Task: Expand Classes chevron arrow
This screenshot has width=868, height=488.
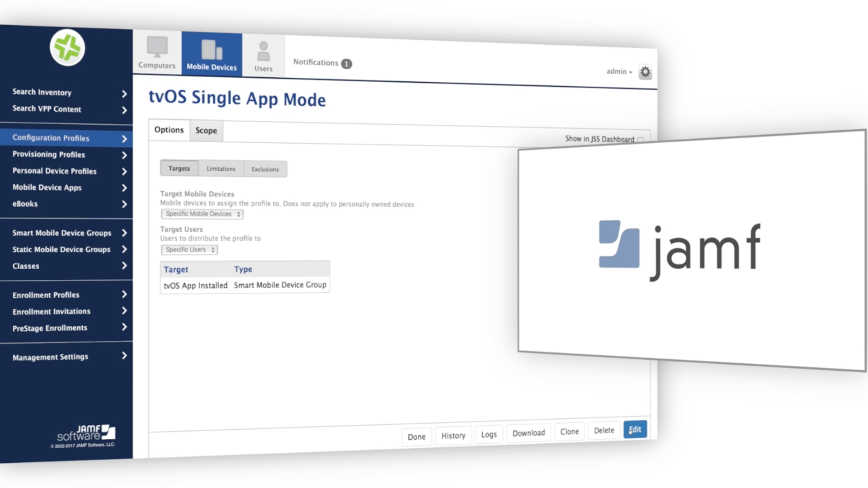Action: pos(124,266)
